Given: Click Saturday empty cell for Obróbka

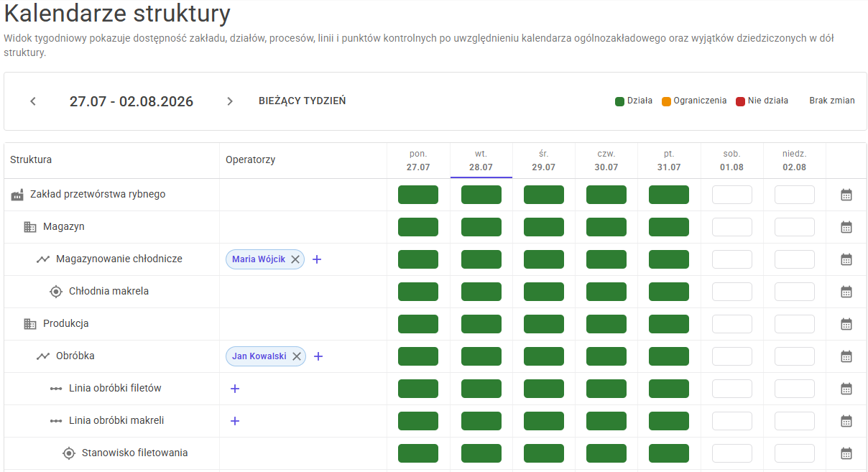Looking at the screenshot, I should 732,356.
